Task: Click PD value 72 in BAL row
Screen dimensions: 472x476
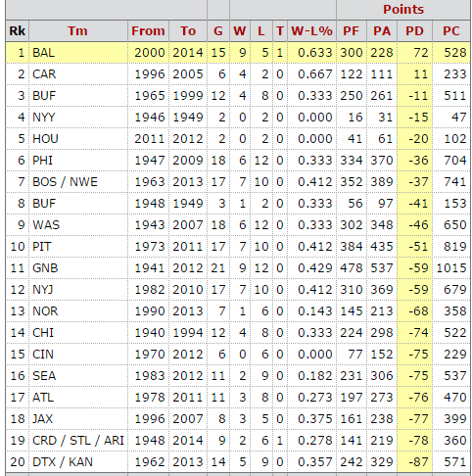Action: 421,53
